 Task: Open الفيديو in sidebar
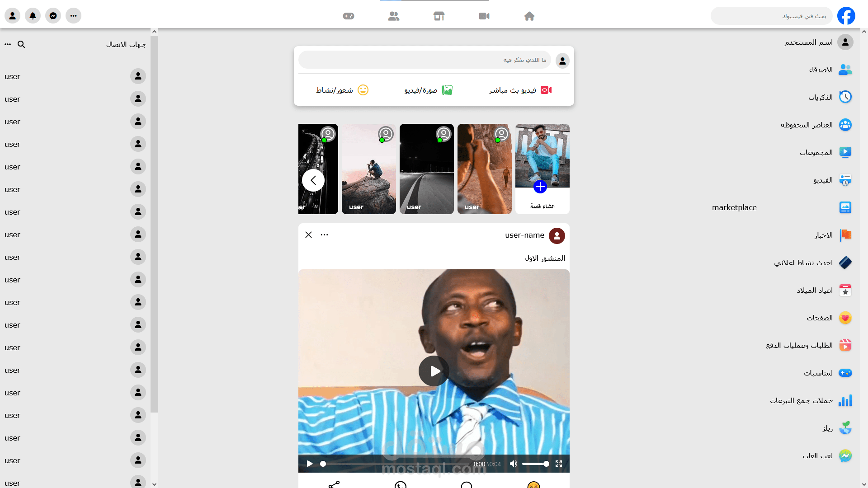click(x=833, y=180)
